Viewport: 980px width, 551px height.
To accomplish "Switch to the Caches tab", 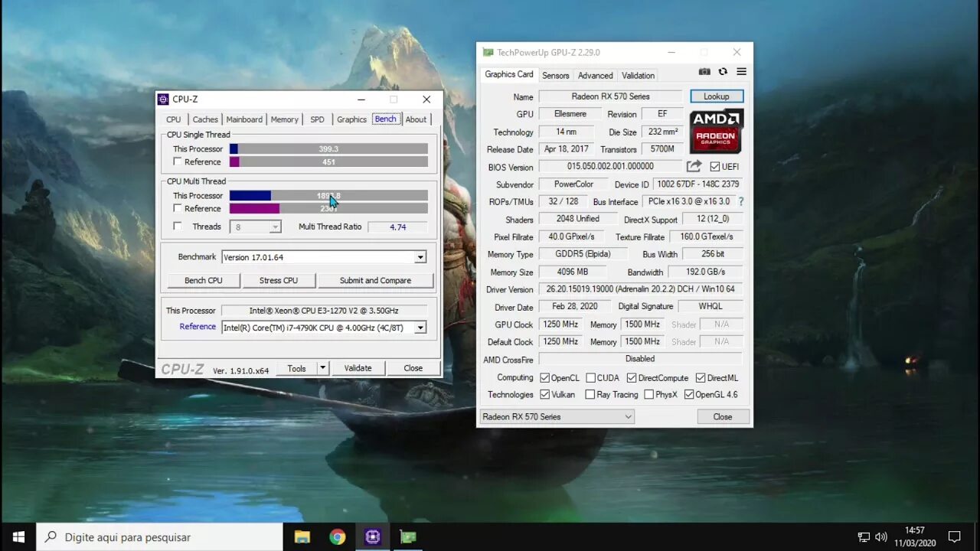I will point(205,119).
